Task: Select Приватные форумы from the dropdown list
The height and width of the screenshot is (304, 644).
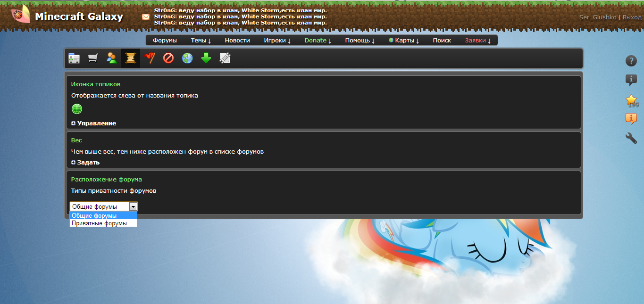Action: click(x=100, y=223)
